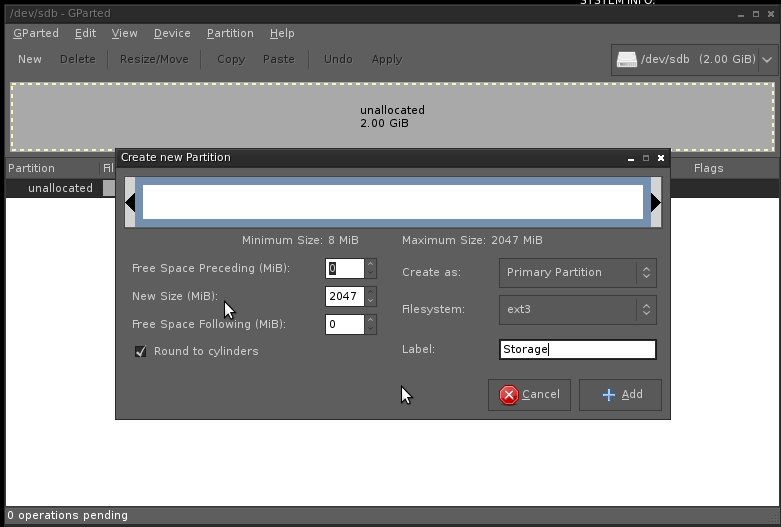Open the View menu

coord(125,33)
